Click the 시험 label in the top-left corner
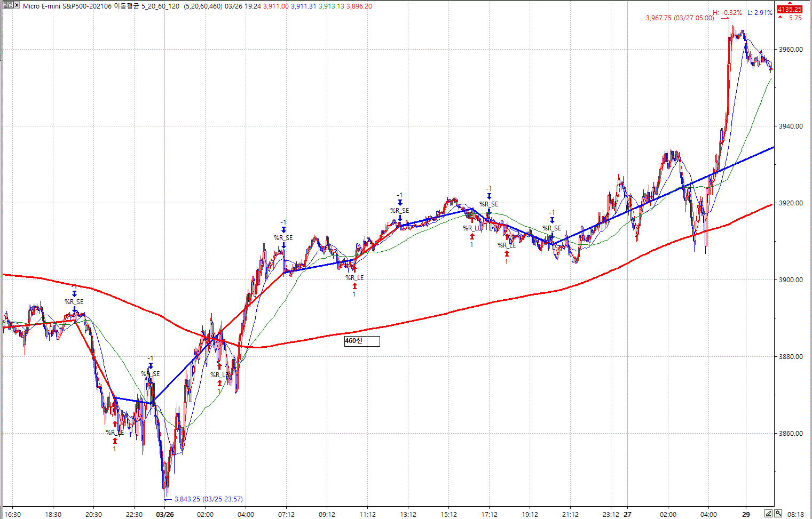Image resolution: width=812 pixels, height=519 pixels. click(x=8, y=5)
